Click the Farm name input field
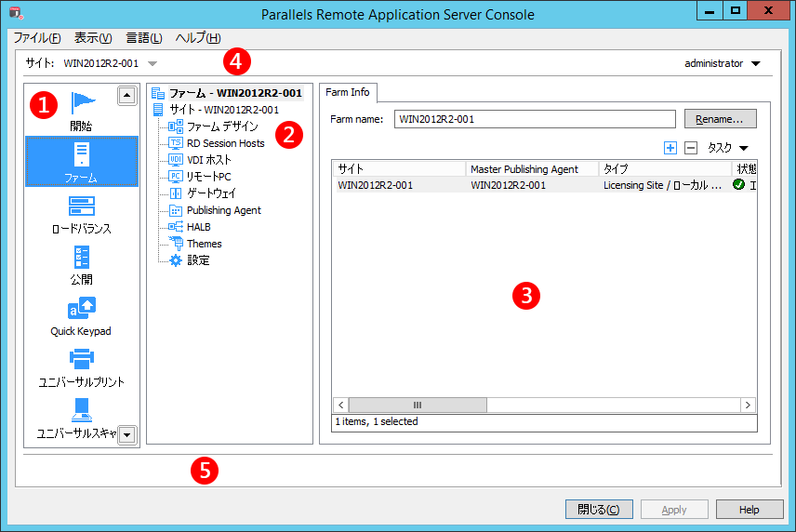796x532 pixels. 535,119
